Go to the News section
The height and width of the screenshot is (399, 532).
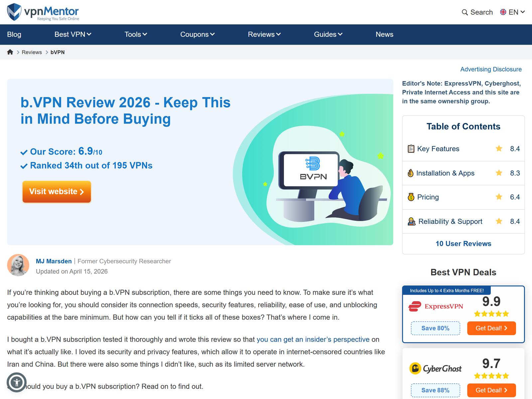[384, 35]
